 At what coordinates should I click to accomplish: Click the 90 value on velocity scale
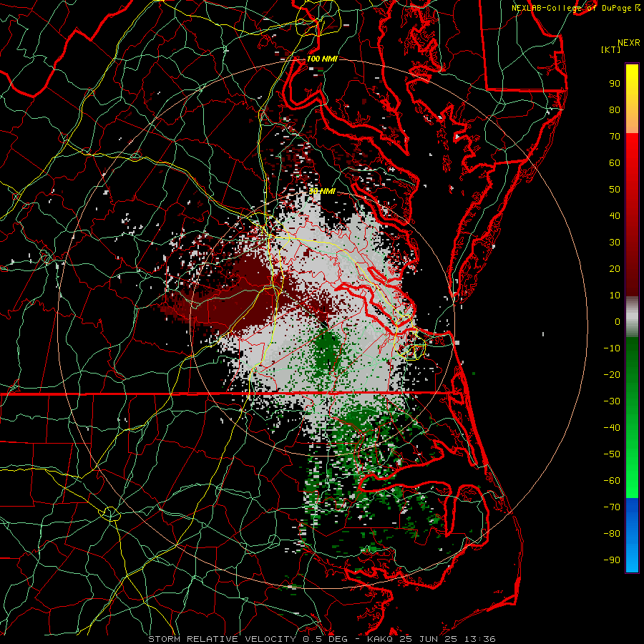point(615,84)
